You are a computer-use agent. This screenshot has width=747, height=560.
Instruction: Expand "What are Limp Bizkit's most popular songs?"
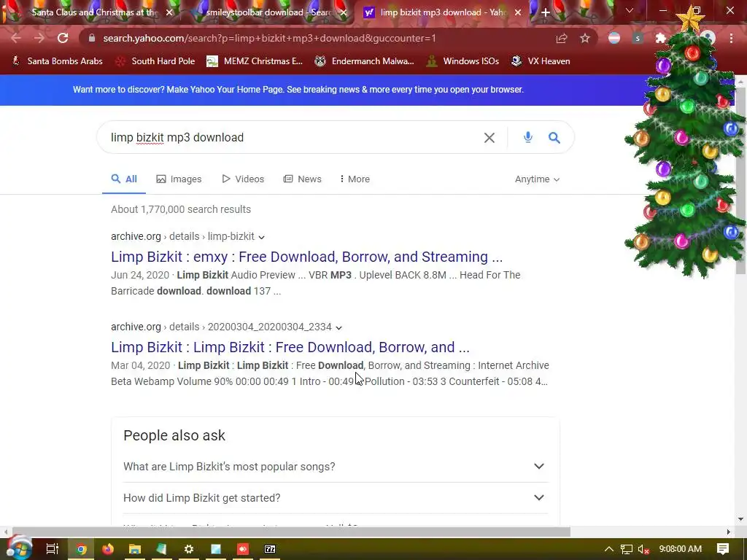pyautogui.click(x=336, y=467)
